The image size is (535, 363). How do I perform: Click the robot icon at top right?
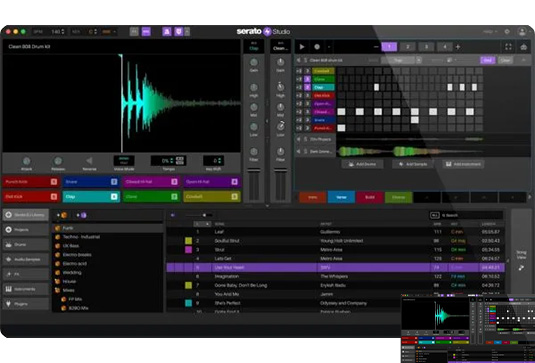point(524,47)
